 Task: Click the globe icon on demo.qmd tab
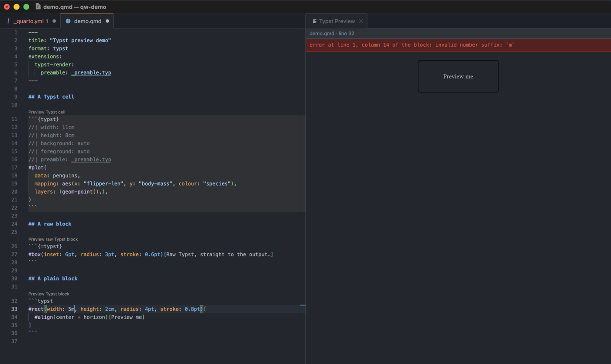pos(68,21)
